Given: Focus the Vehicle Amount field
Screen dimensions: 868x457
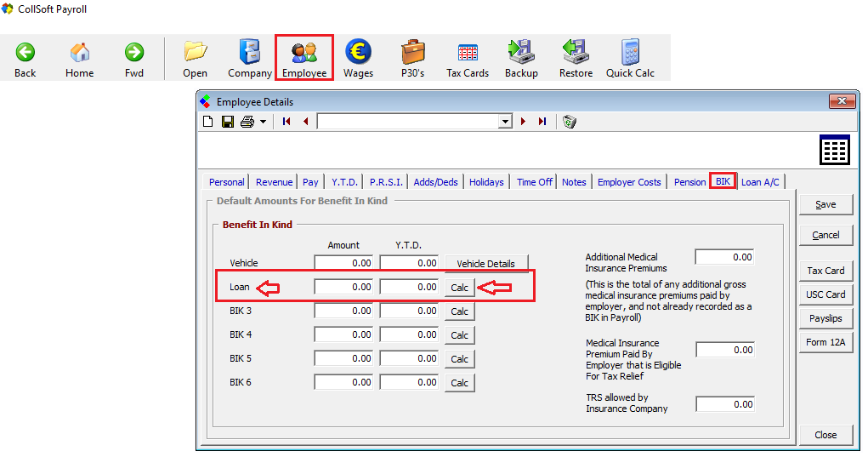Looking at the screenshot, I should coord(343,263).
